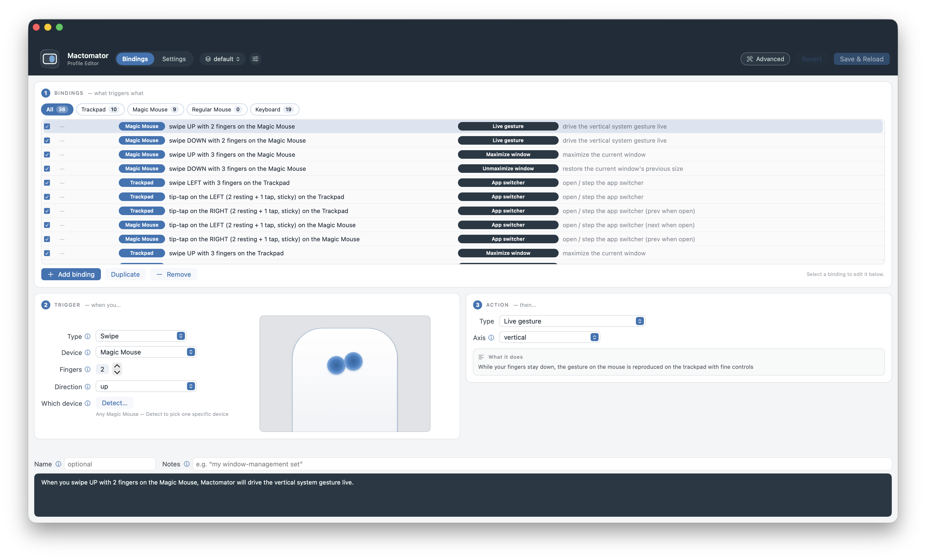Click the Revert button
Viewport: 926px width, 560px height.
click(811, 59)
